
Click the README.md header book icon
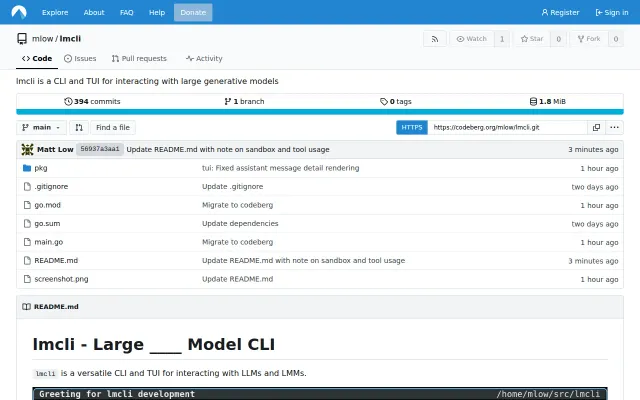pos(27,307)
